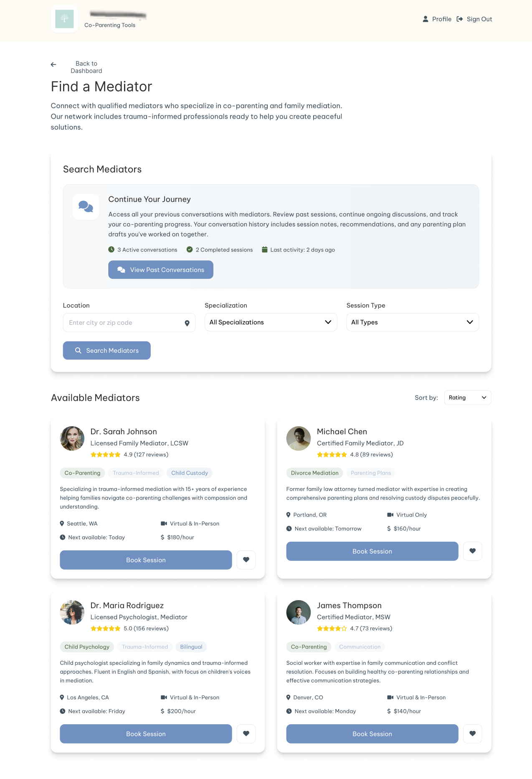532x779 pixels.
Task: Click the tree logo icon in header
Action: point(64,19)
